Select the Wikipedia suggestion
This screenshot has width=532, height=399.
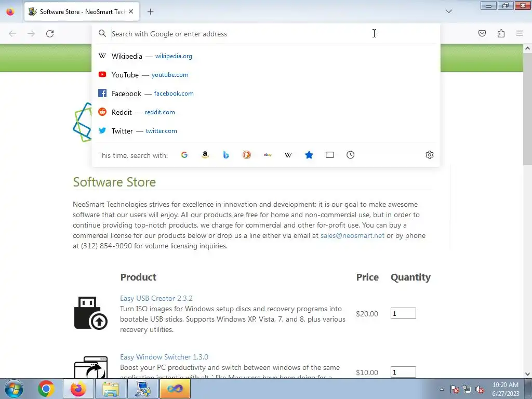[266, 56]
